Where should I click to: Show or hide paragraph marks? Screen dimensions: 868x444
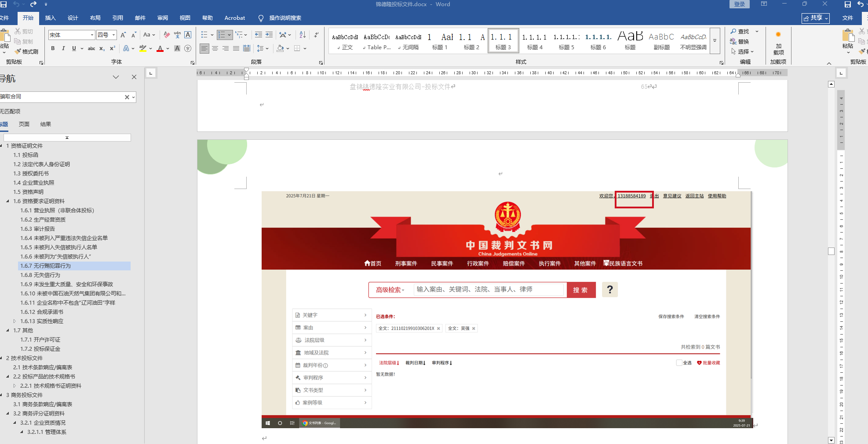tap(316, 35)
